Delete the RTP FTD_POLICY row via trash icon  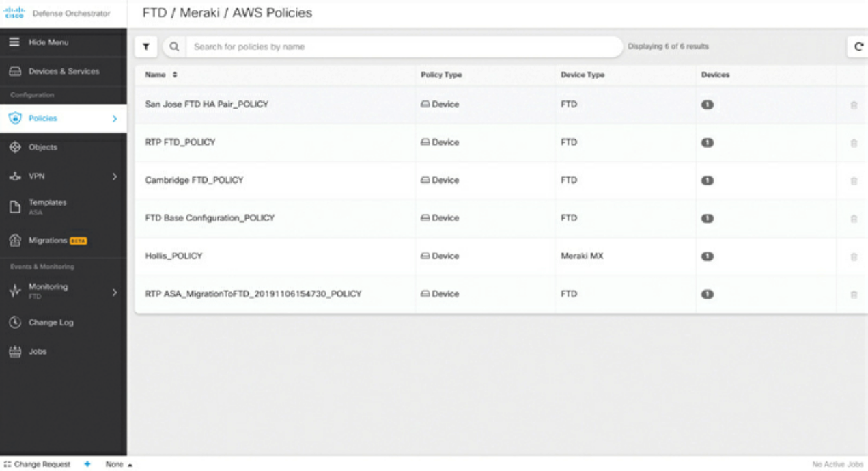854,143
